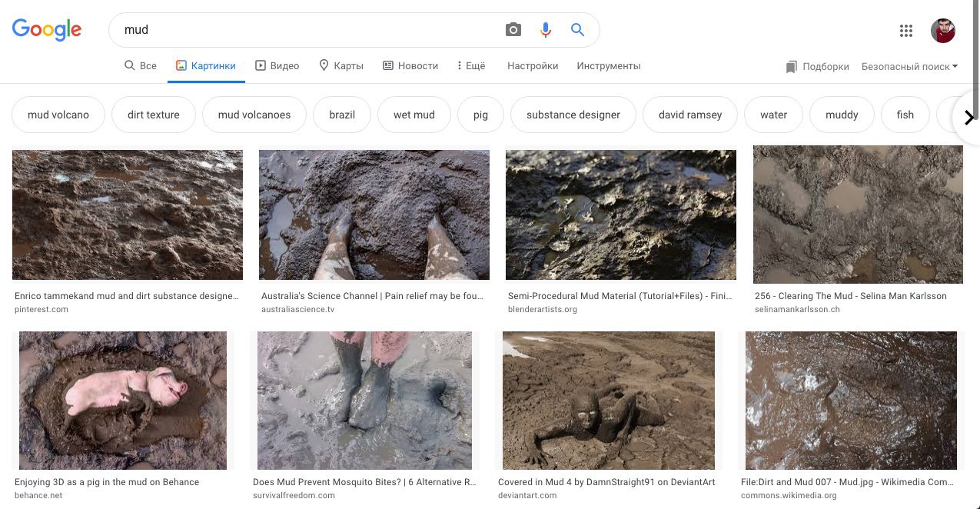The height and width of the screenshot is (509, 980).
Task: Select the brazil chip
Action: coord(342,115)
